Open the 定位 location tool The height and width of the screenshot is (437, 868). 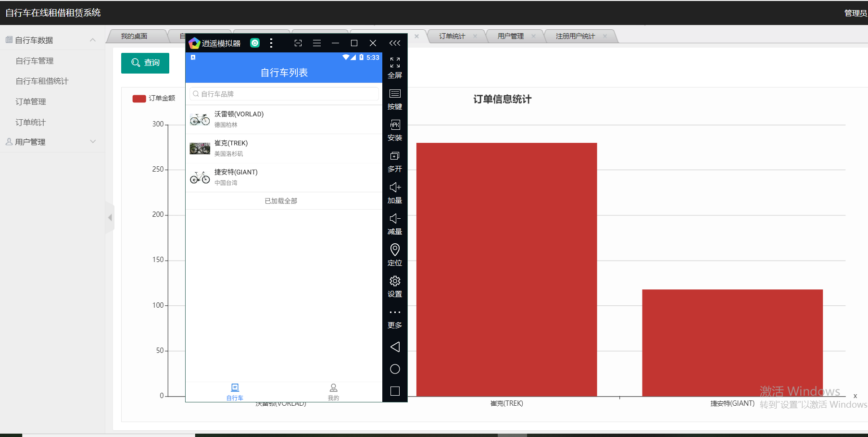click(395, 250)
